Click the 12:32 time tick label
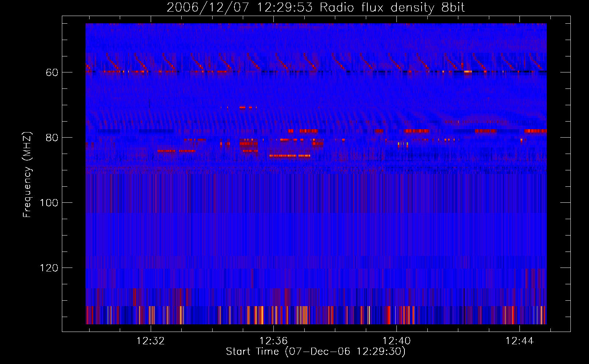 (x=150, y=341)
